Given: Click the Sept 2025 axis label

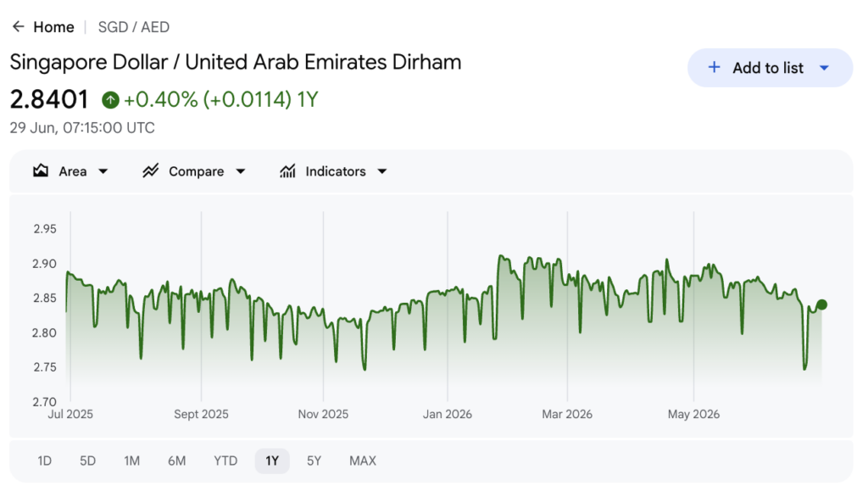Looking at the screenshot, I should pos(201,415).
